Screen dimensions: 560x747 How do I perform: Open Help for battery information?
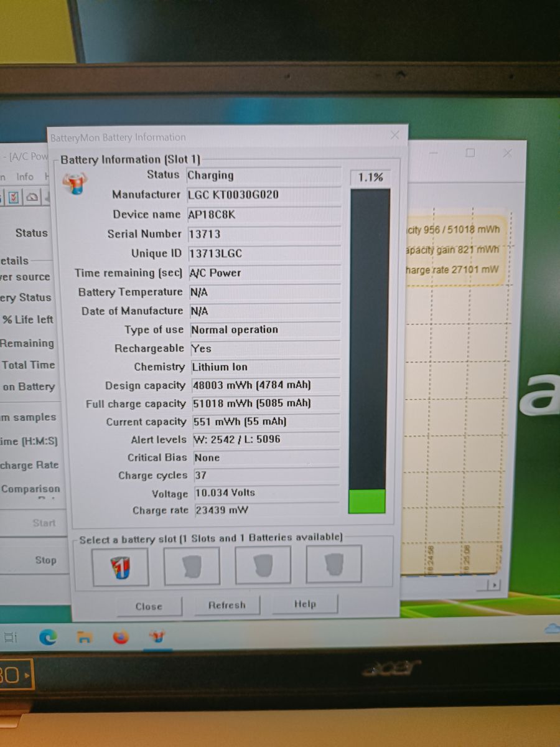click(x=305, y=604)
